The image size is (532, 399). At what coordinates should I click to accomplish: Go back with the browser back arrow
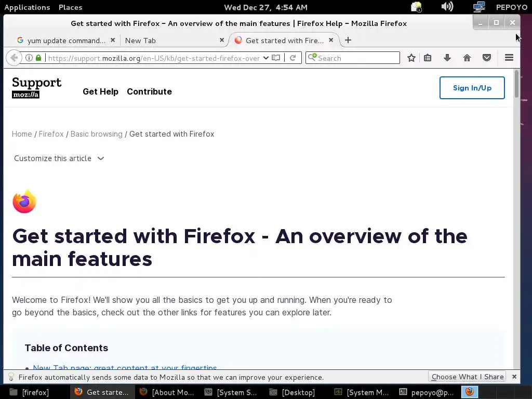(14, 58)
